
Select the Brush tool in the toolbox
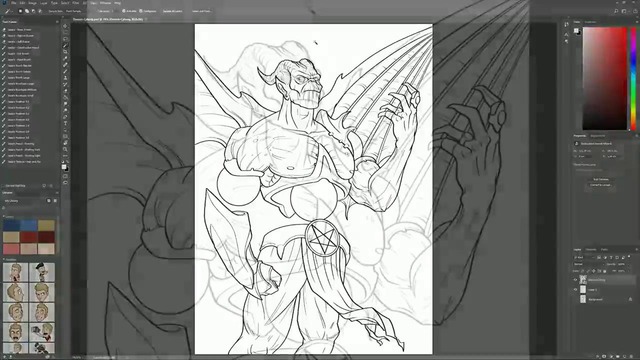pos(65,71)
